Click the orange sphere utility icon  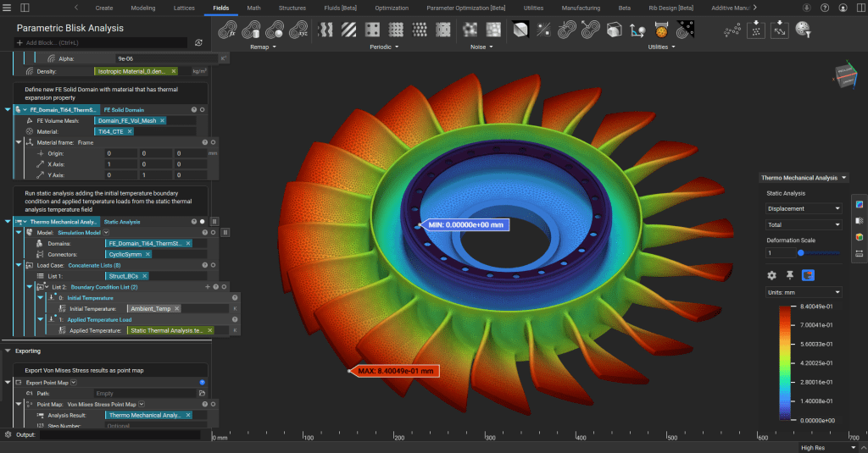tap(662, 30)
